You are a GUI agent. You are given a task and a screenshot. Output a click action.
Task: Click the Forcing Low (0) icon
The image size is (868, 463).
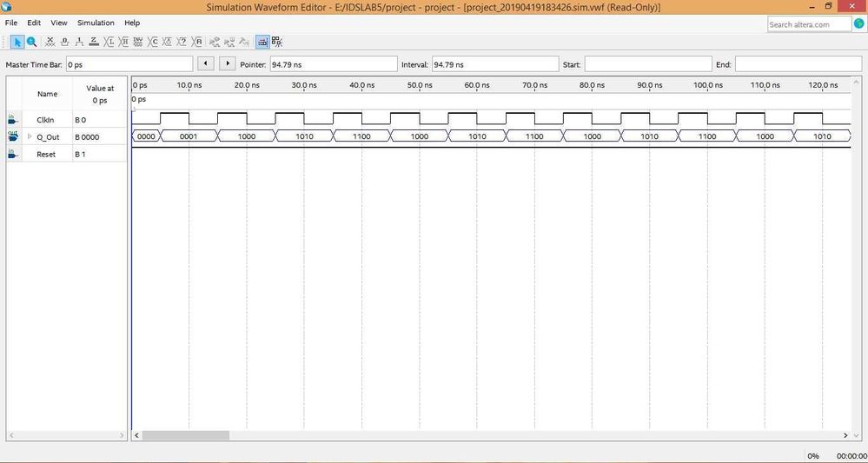(65, 42)
